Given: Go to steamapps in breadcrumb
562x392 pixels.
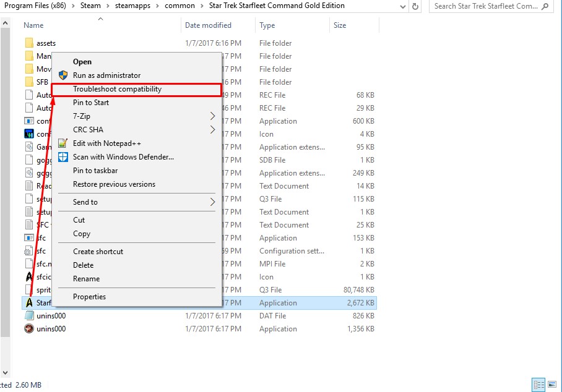Looking at the screenshot, I should [x=132, y=6].
